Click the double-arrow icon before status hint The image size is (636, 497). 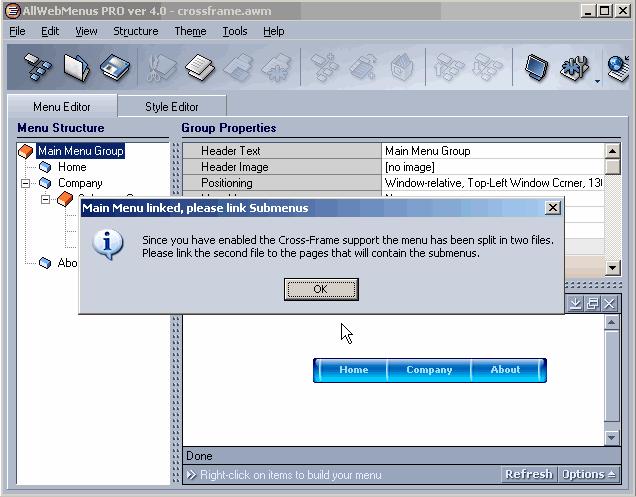click(191, 475)
